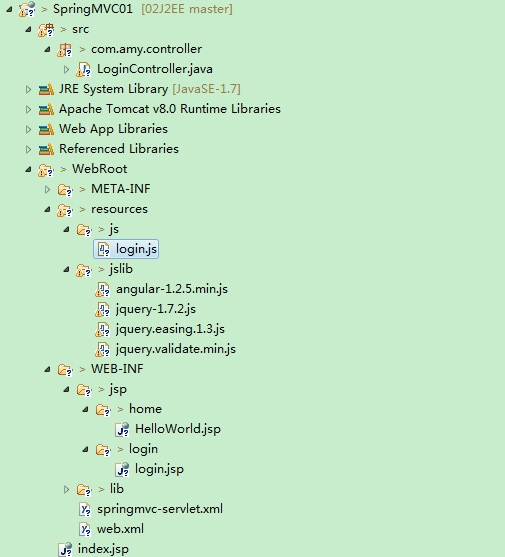Screen dimensions: 505x557
Task: Collapse the js folder node
Action: pos(66,229)
